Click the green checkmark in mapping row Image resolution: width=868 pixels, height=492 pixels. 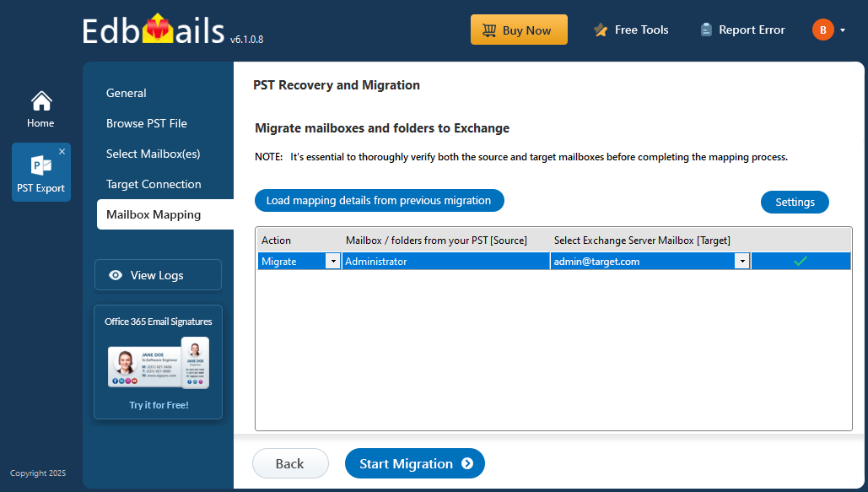800,262
